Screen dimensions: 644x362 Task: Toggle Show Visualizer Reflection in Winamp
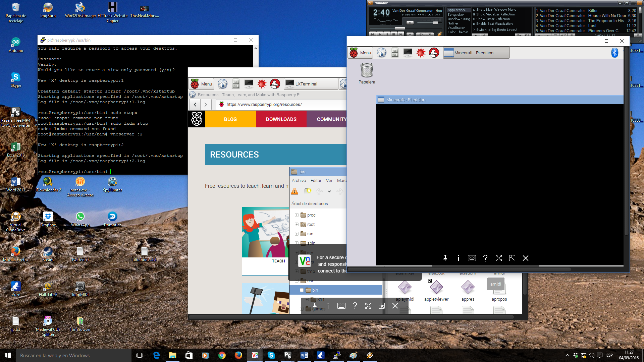coord(494,14)
